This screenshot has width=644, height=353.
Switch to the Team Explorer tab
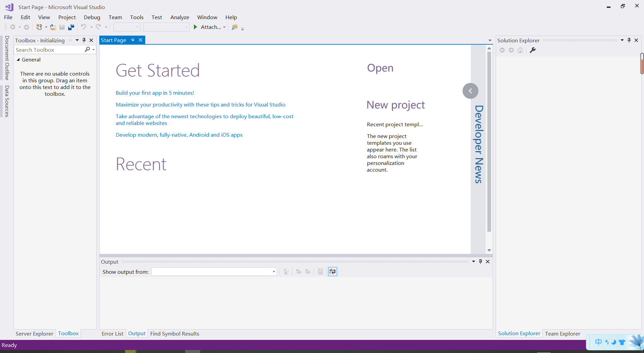[562, 334]
